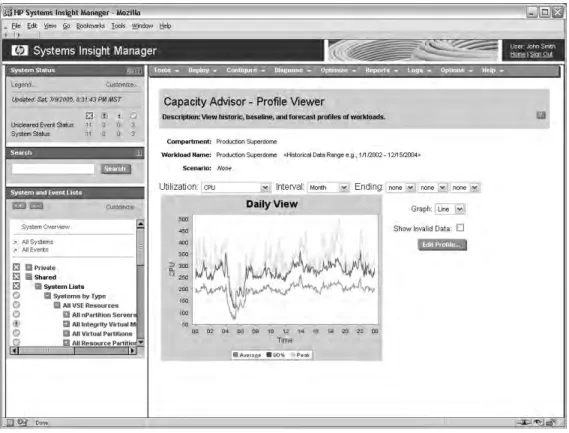Open the browser Edit menu
This screenshot has width=569, height=433.
[x=32, y=26]
